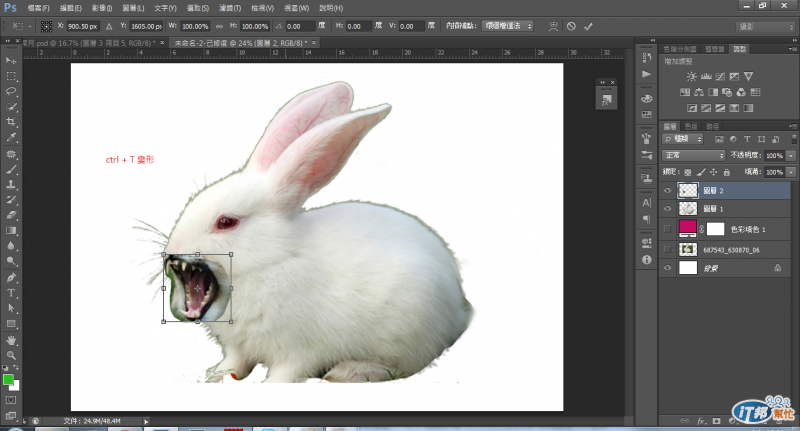The image size is (800, 431).
Task: Toggle visibility of the 背景 layer
Action: 668,268
